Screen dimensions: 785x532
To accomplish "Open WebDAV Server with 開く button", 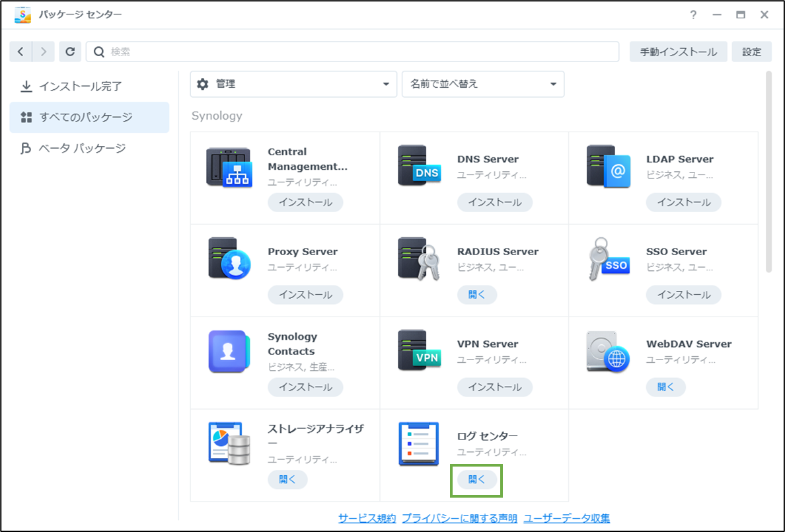I will coord(666,387).
